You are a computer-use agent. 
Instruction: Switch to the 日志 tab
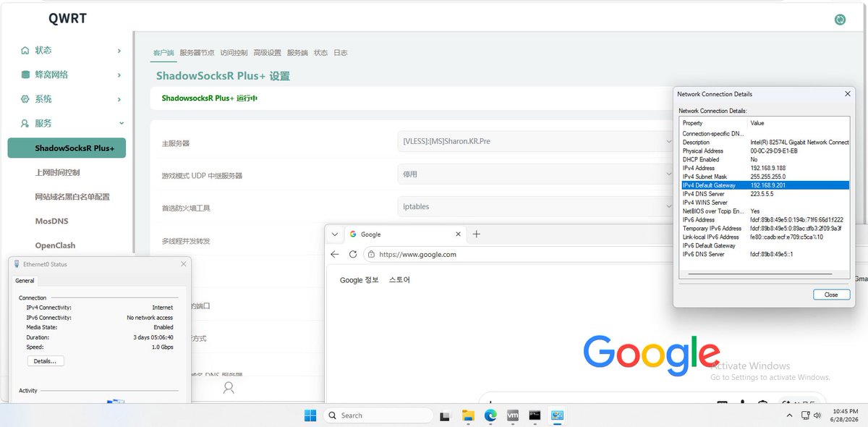[340, 53]
